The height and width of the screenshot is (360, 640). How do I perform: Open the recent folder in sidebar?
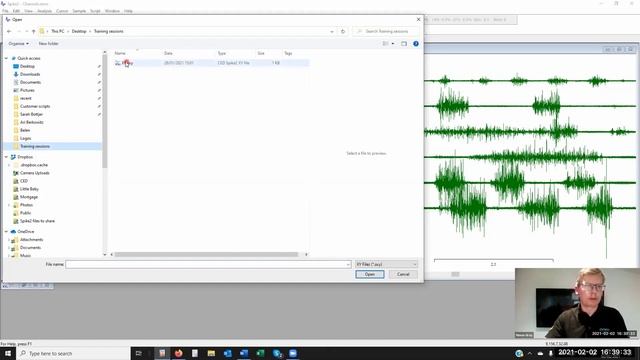26,98
